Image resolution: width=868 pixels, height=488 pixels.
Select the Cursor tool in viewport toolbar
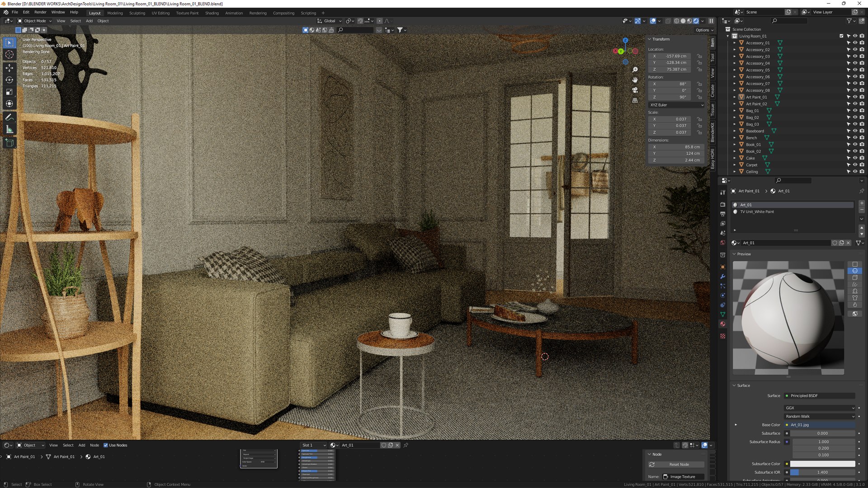[x=9, y=55]
